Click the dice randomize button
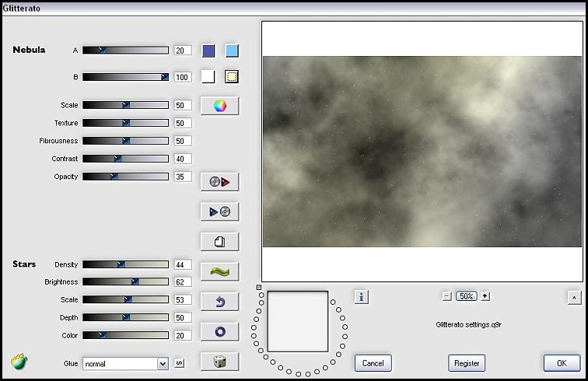The width and height of the screenshot is (588, 381). (219, 362)
